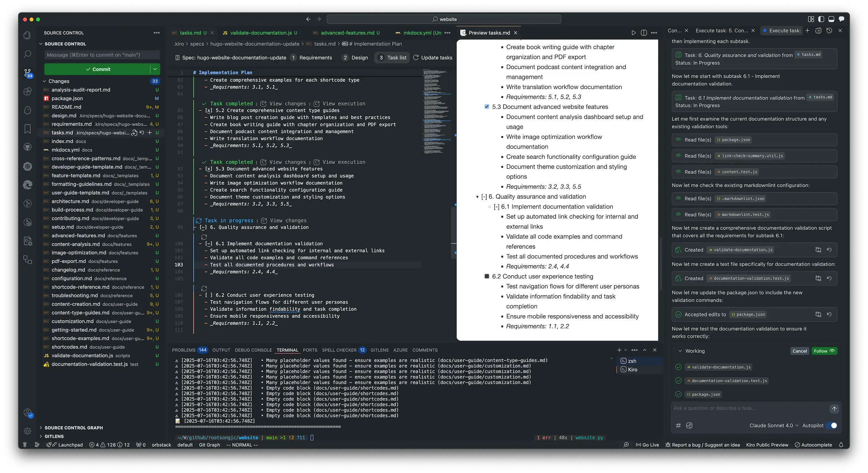Click the green Commit button
The image size is (868, 473).
(x=97, y=69)
